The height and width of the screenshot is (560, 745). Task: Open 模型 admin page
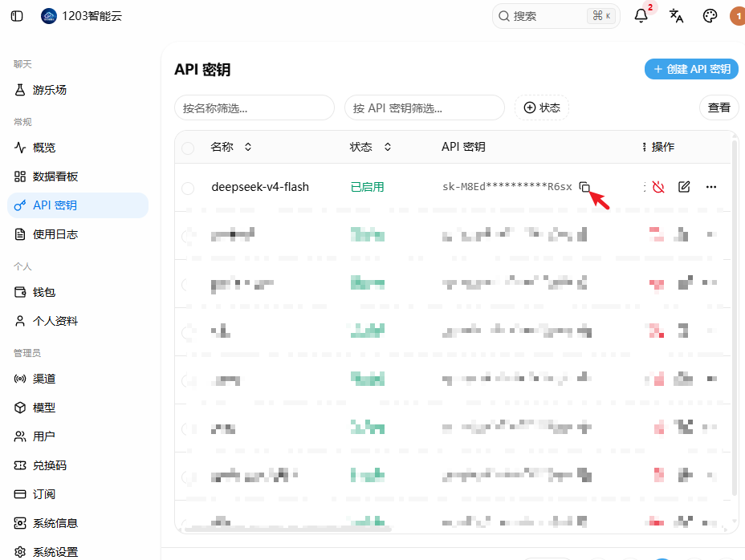coord(78,408)
